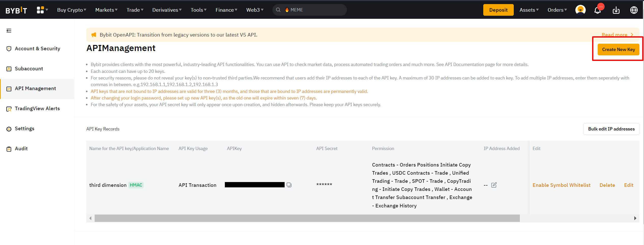Click the 'API Key Records' heading
The width and height of the screenshot is (644, 245).
click(103, 129)
